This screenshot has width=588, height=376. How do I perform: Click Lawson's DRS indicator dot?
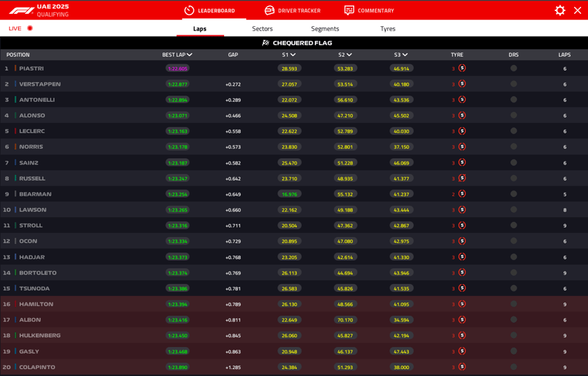pyautogui.click(x=513, y=209)
